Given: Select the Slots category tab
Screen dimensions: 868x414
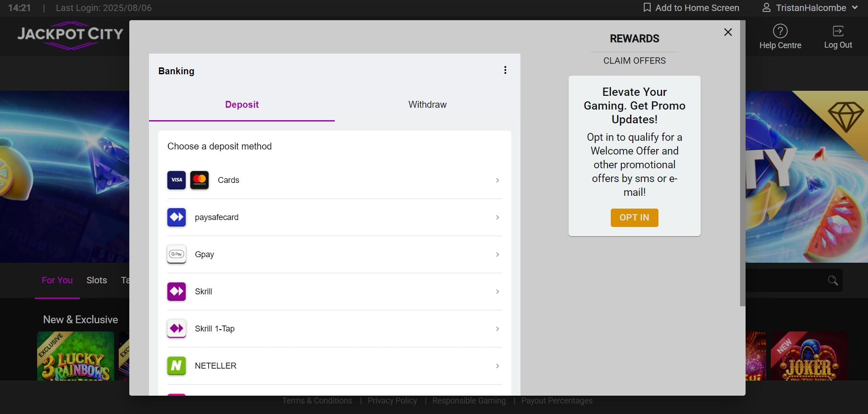Looking at the screenshot, I should (x=97, y=280).
